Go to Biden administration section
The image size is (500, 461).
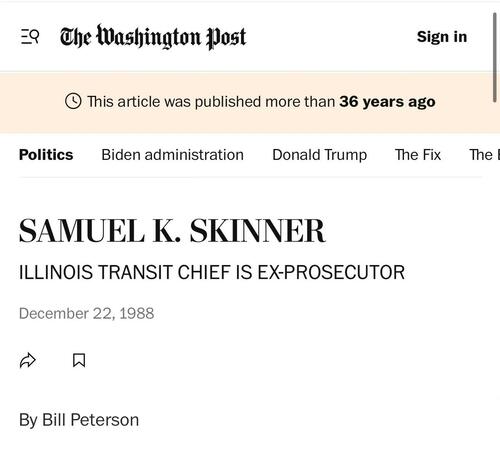click(x=172, y=155)
